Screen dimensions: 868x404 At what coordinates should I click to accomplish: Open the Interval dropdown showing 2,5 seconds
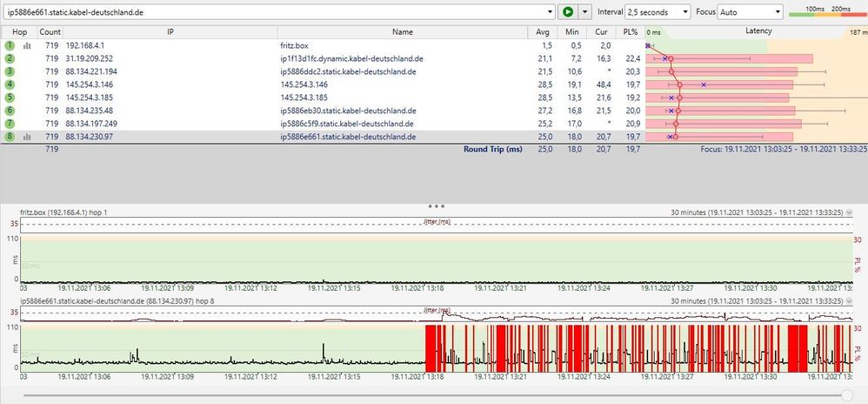click(657, 12)
